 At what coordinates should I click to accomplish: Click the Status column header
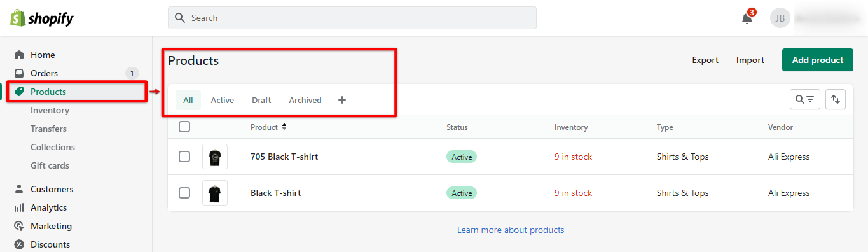pyautogui.click(x=457, y=127)
